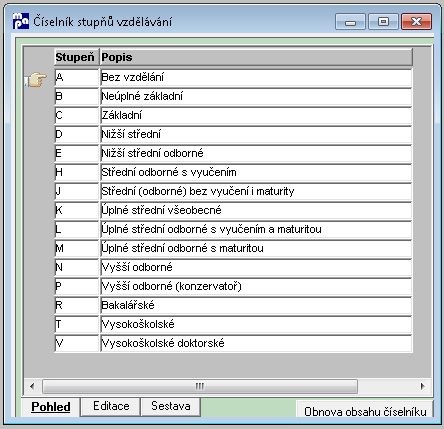
Task: Click the Stupeň cell "L"
Action: click(x=76, y=230)
